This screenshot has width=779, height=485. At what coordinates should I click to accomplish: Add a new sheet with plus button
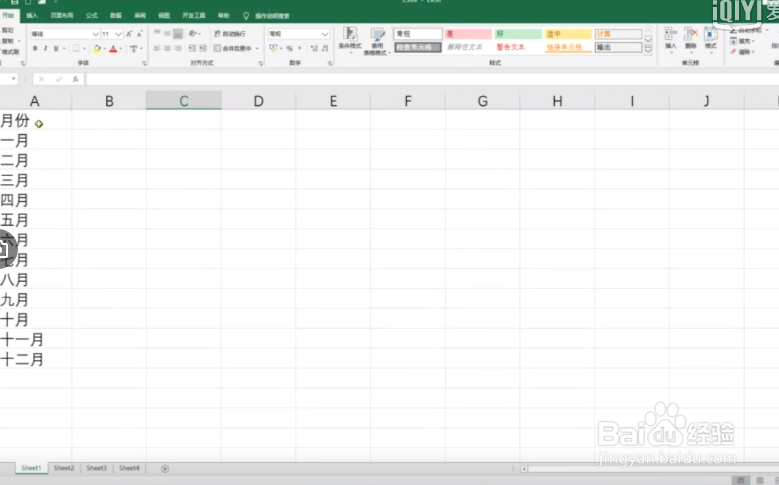coord(165,469)
